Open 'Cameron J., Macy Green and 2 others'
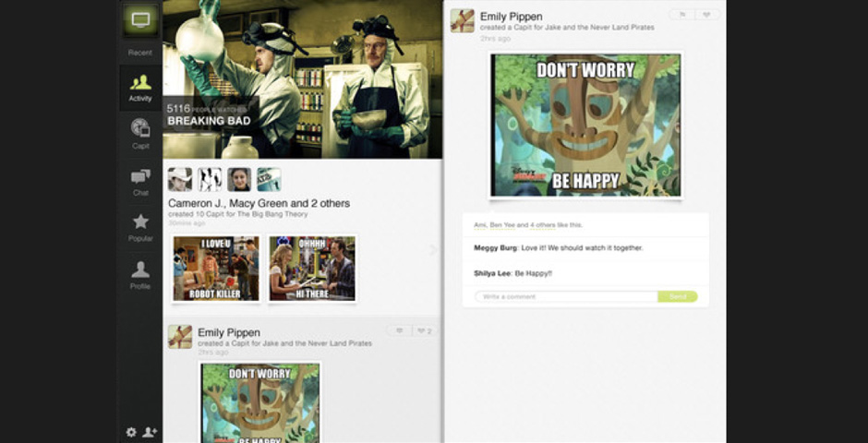 (259, 204)
